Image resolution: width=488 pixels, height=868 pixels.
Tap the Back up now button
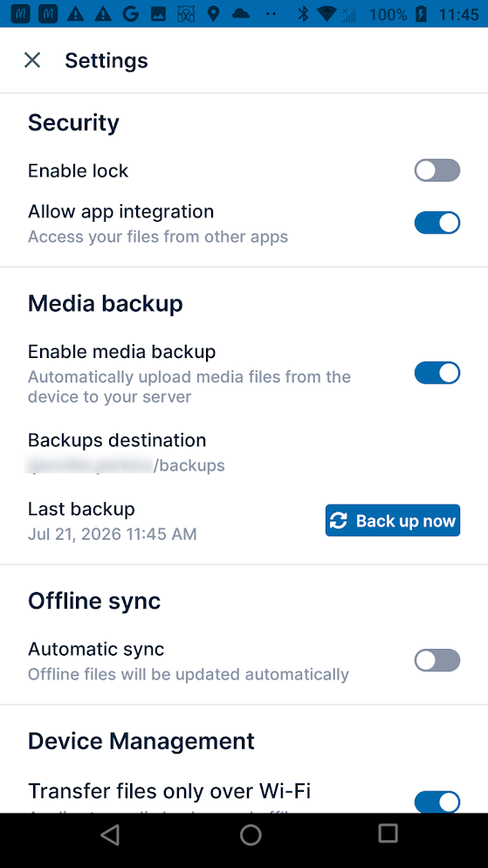point(393,520)
